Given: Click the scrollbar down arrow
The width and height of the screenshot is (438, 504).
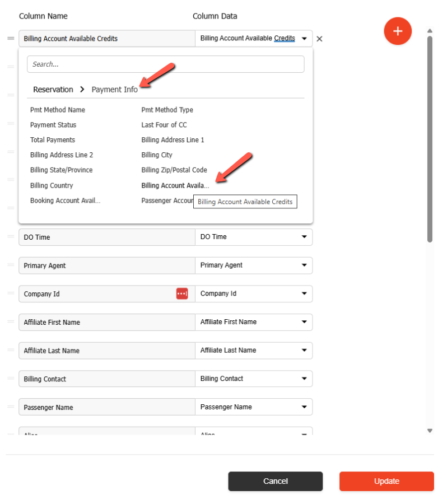Looking at the screenshot, I should (x=430, y=431).
